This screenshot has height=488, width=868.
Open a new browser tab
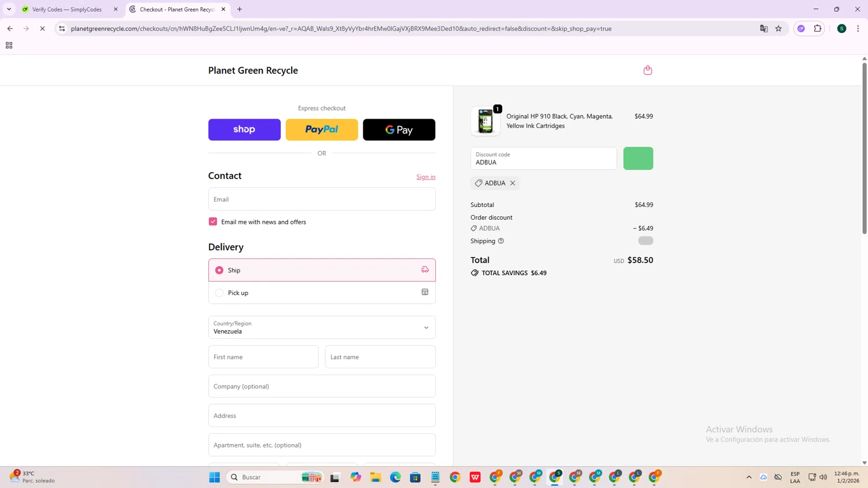tap(240, 9)
